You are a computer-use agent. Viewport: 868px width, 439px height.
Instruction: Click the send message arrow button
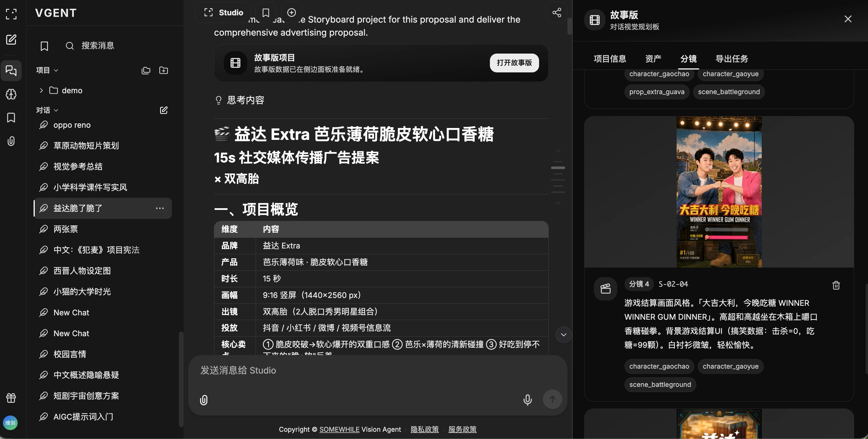coord(552,399)
